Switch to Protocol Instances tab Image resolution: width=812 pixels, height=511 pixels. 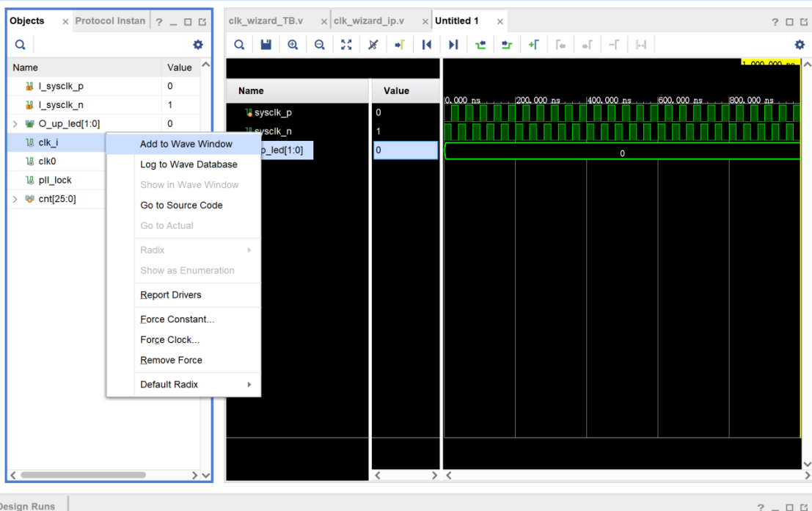(110, 21)
